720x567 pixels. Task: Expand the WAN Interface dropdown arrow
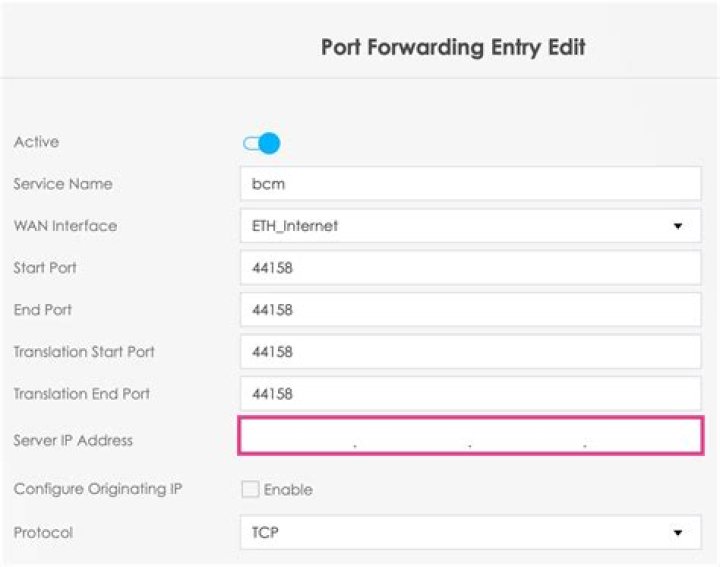tap(678, 227)
